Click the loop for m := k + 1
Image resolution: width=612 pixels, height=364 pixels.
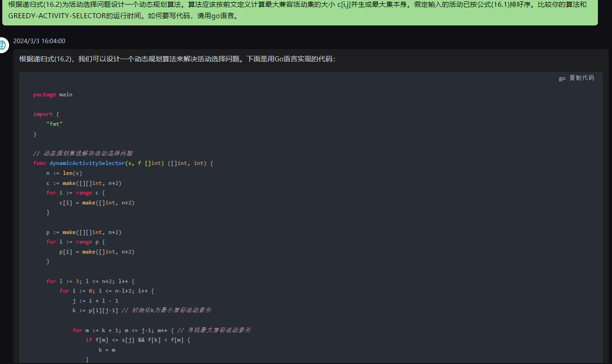(x=123, y=330)
